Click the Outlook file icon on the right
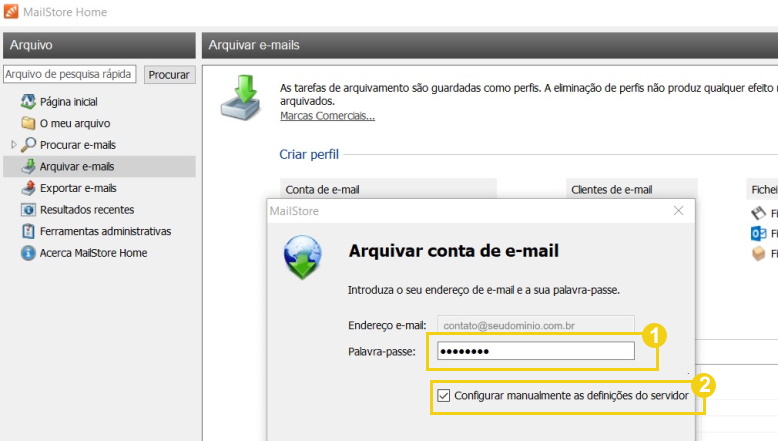Screen dimensions: 778x441 [758, 233]
